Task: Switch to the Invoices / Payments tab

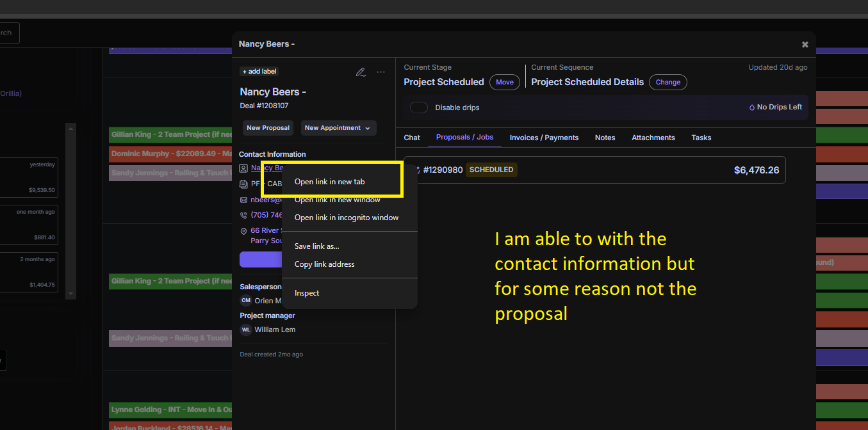Action: (x=544, y=138)
